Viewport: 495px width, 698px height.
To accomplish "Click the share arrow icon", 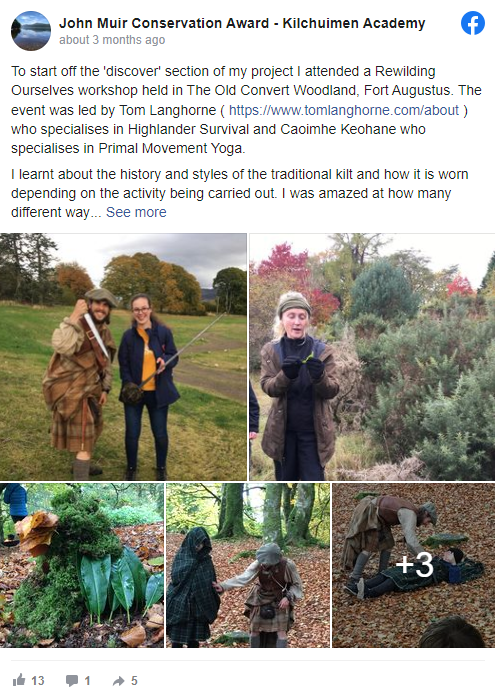I will 118,681.
